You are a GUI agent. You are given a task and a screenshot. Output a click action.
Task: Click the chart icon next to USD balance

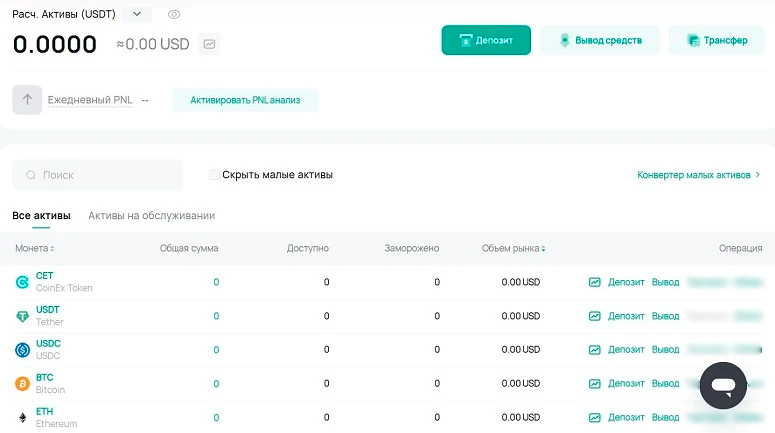click(209, 44)
